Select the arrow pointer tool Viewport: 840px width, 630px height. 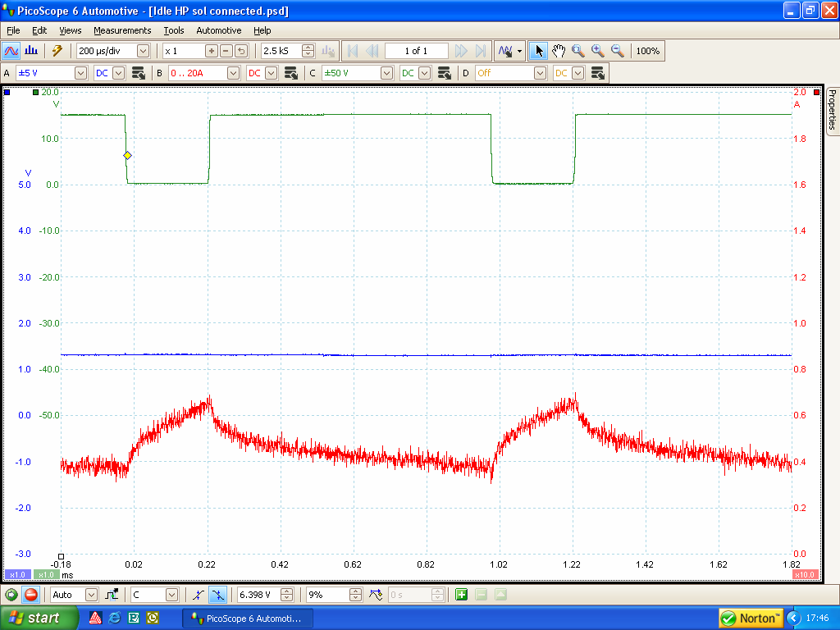[x=538, y=51]
